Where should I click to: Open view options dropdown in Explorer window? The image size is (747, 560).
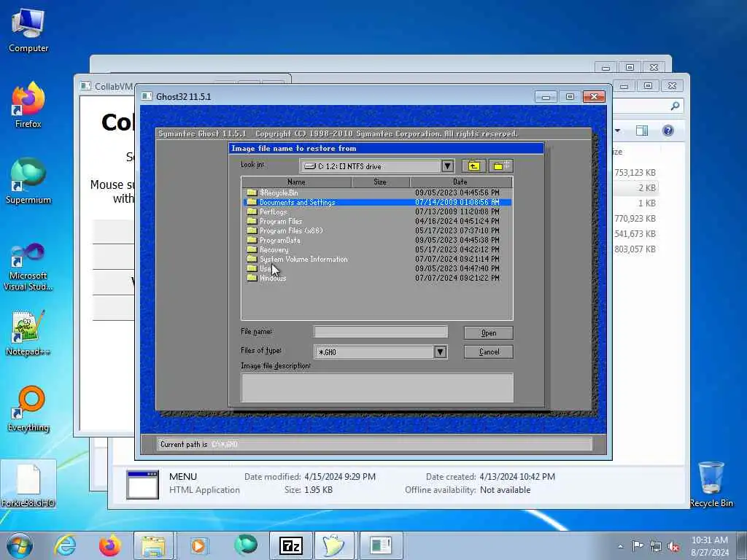coord(618,131)
